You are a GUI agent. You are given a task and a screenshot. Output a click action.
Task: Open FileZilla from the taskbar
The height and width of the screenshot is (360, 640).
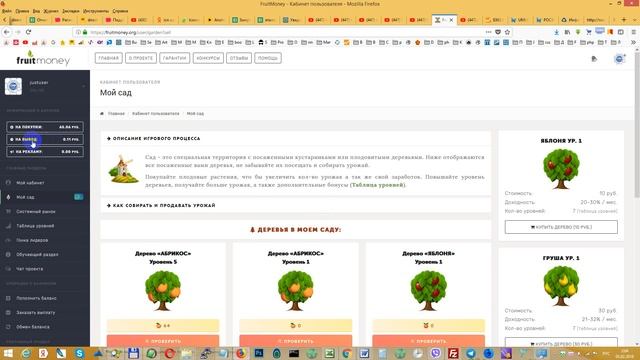[453, 353]
